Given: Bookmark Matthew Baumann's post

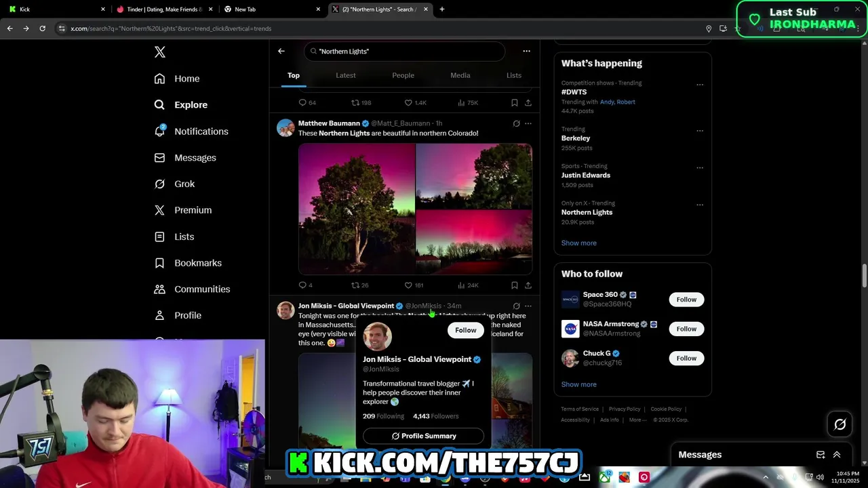Looking at the screenshot, I should [x=515, y=285].
